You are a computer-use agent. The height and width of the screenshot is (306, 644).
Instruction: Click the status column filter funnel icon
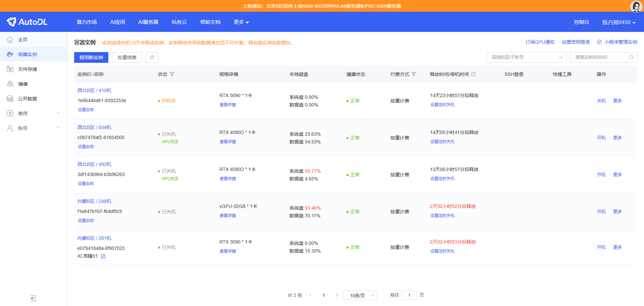[x=172, y=74]
